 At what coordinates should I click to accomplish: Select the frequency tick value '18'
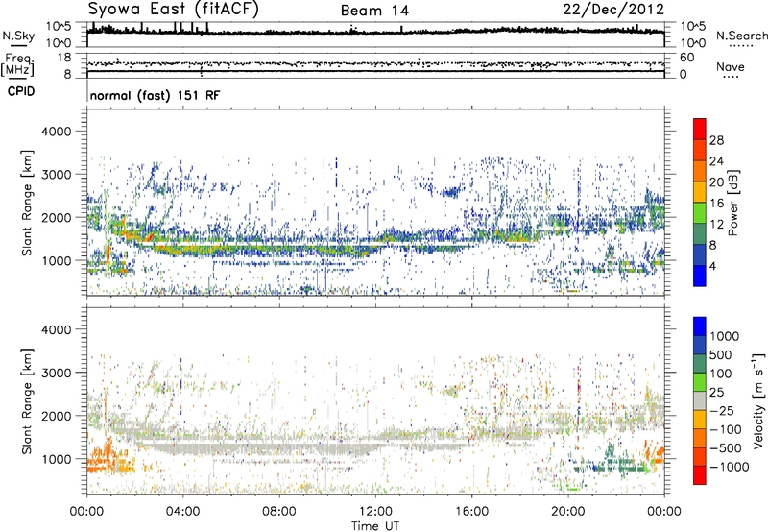point(64,58)
